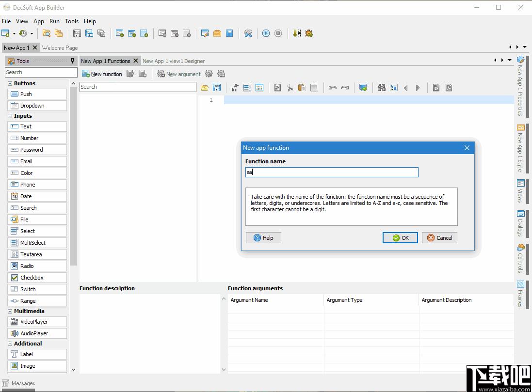Image resolution: width=532 pixels, height=392 pixels.
Task: Select the Switch control in Tools
Action: (37, 289)
